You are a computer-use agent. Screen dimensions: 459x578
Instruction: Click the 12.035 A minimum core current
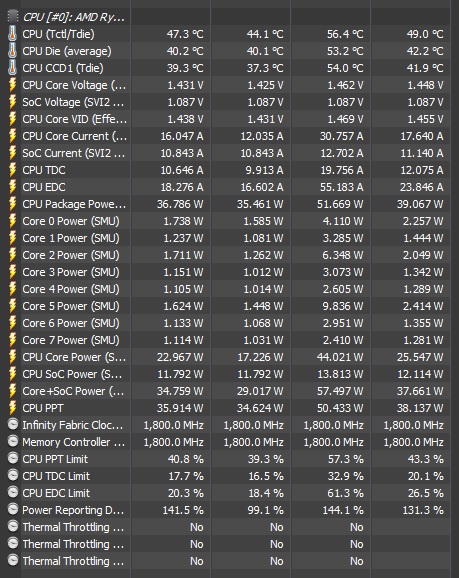coord(262,136)
